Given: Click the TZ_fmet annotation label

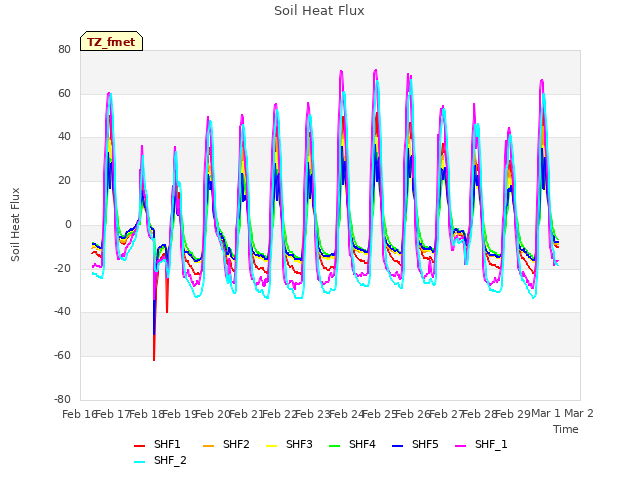Looking at the screenshot, I should pyautogui.click(x=111, y=42).
